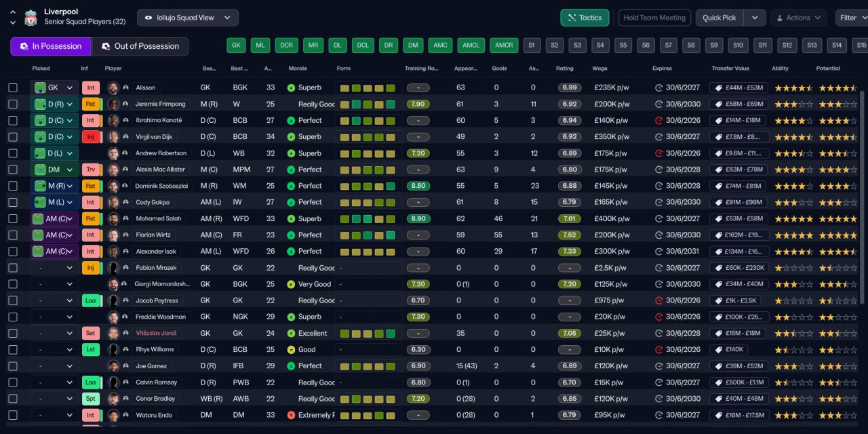Click the Spt badge on Conor Bradley
The width and height of the screenshot is (868, 434).
(x=90, y=399)
